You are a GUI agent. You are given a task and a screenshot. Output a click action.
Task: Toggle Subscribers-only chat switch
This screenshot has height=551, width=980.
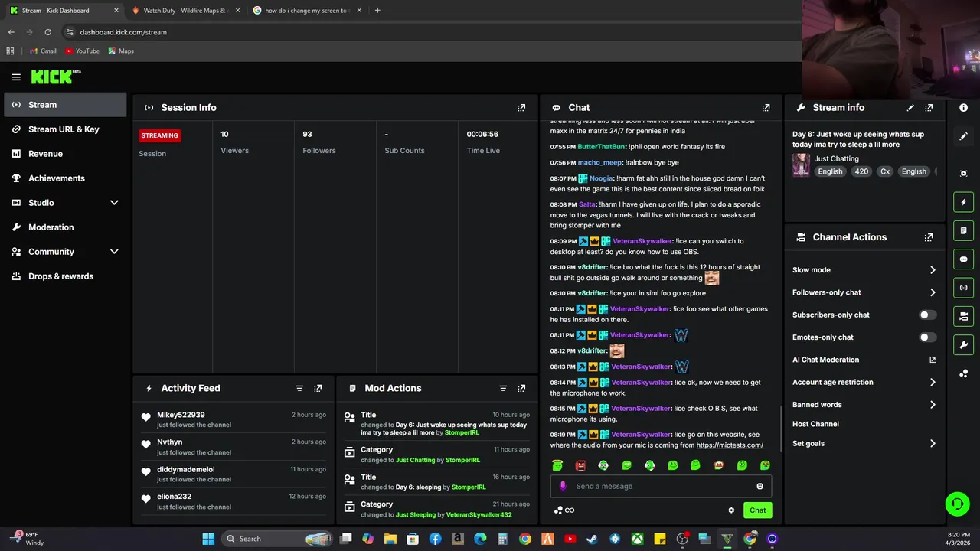[x=927, y=315]
